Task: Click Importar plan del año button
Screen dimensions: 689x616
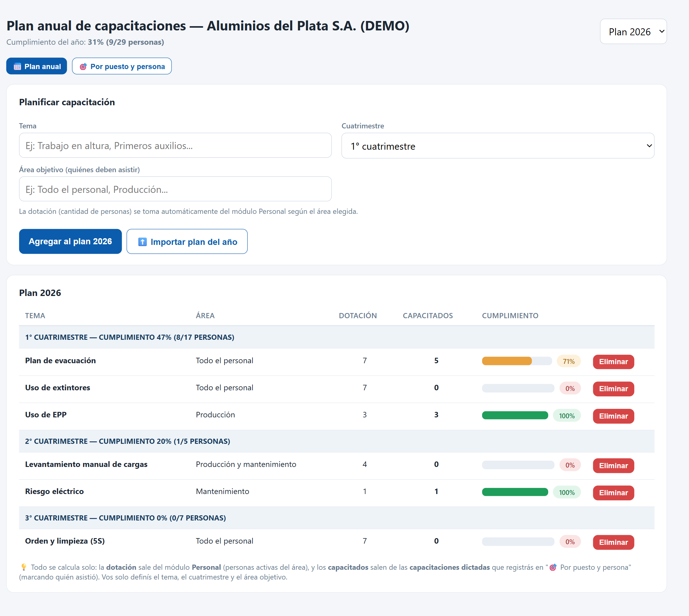Action: coord(187,242)
